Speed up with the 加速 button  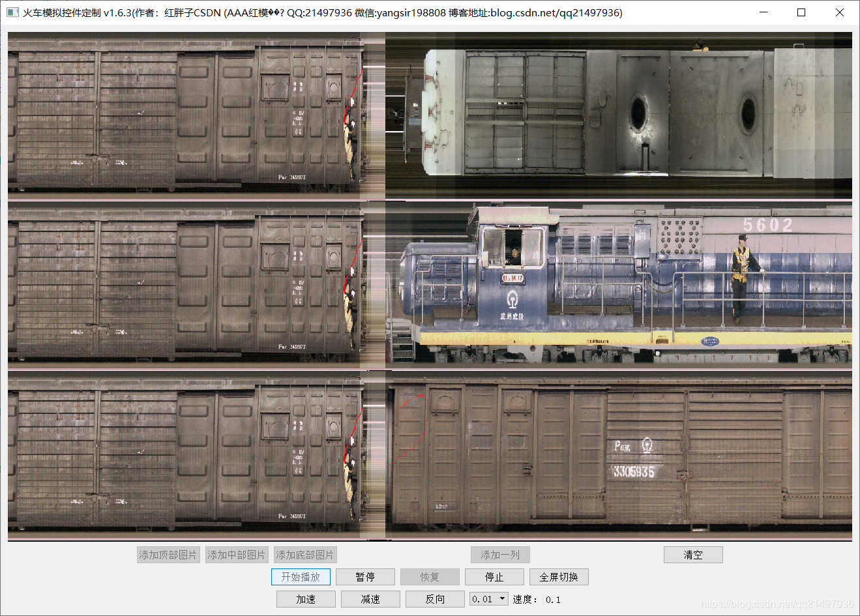[306, 599]
